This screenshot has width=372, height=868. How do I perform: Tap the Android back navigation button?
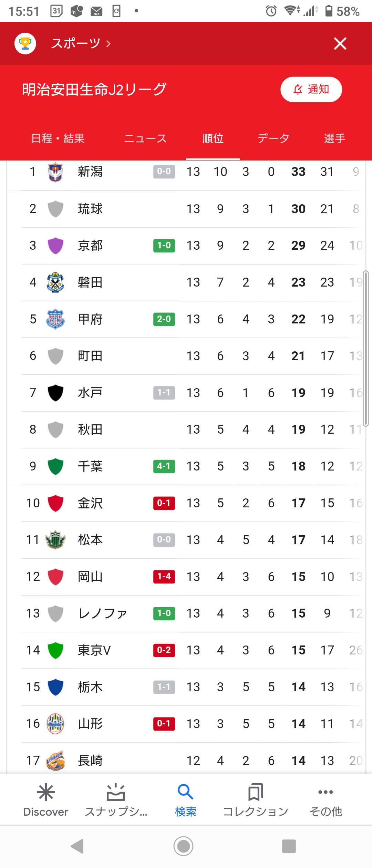tap(77, 846)
